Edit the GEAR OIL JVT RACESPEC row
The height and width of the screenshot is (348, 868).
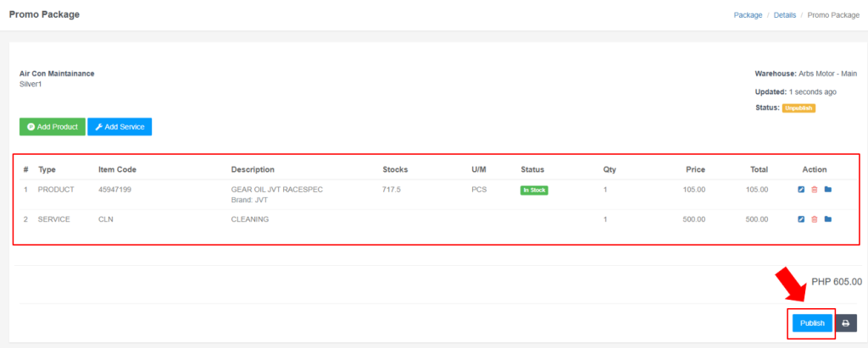pyautogui.click(x=801, y=190)
